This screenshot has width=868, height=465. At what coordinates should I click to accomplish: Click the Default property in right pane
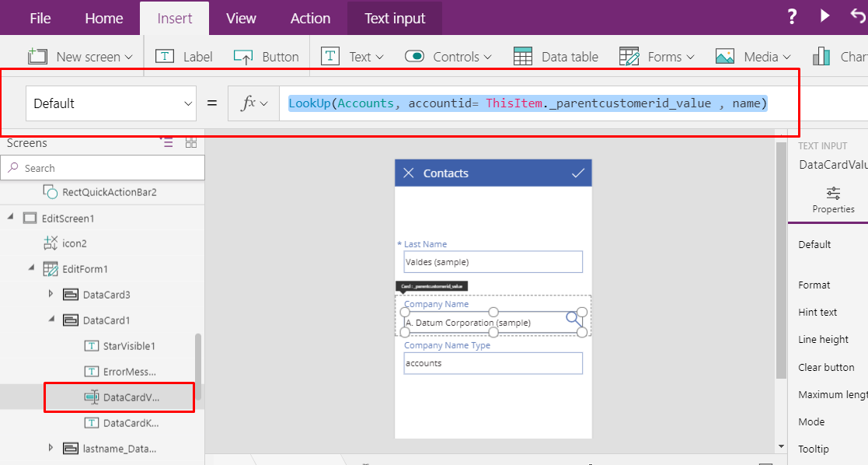(814, 244)
